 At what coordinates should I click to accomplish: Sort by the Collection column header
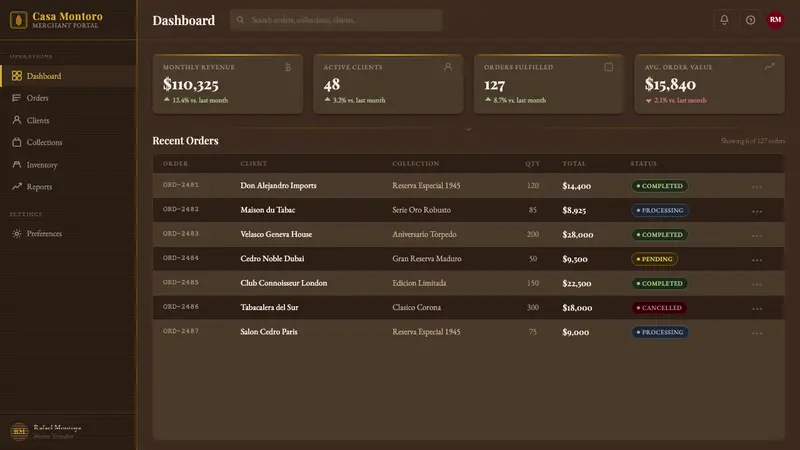pyautogui.click(x=416, y=163)
